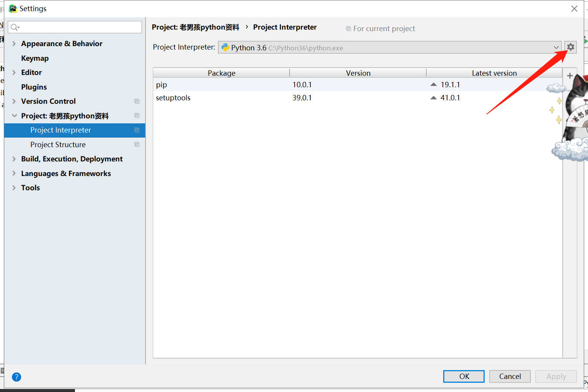Expand the Version Control section
Screen dimensions: 588x392
point(14,101)
